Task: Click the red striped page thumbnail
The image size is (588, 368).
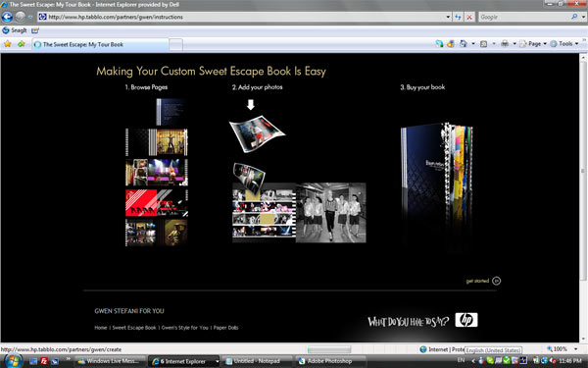Action: (157, 203)
